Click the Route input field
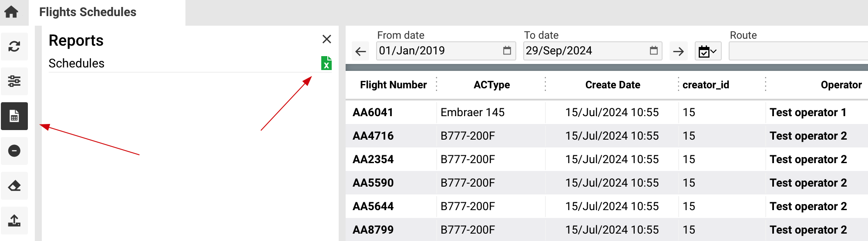Screen dimensions: 868x241 coord(798,51)
